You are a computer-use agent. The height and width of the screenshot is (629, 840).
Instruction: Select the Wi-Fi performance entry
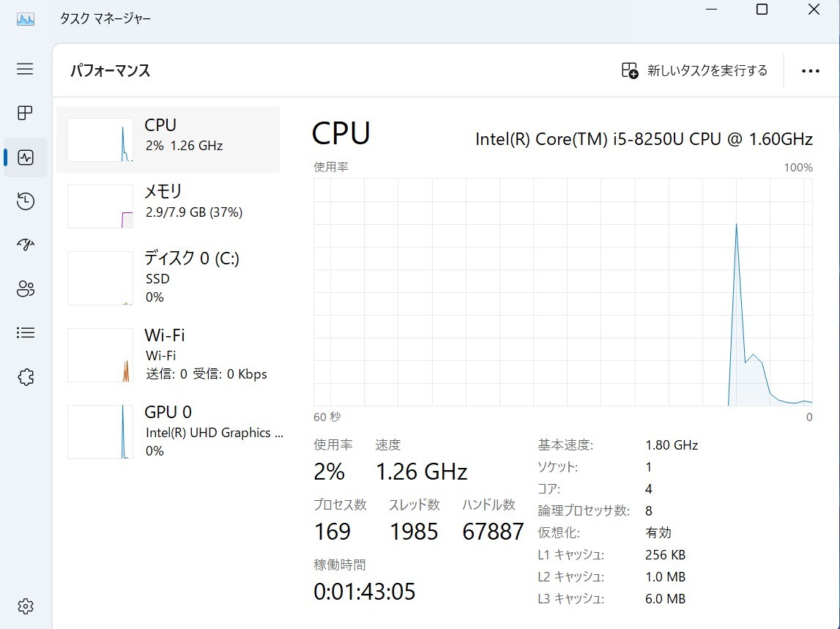(168, 354)
